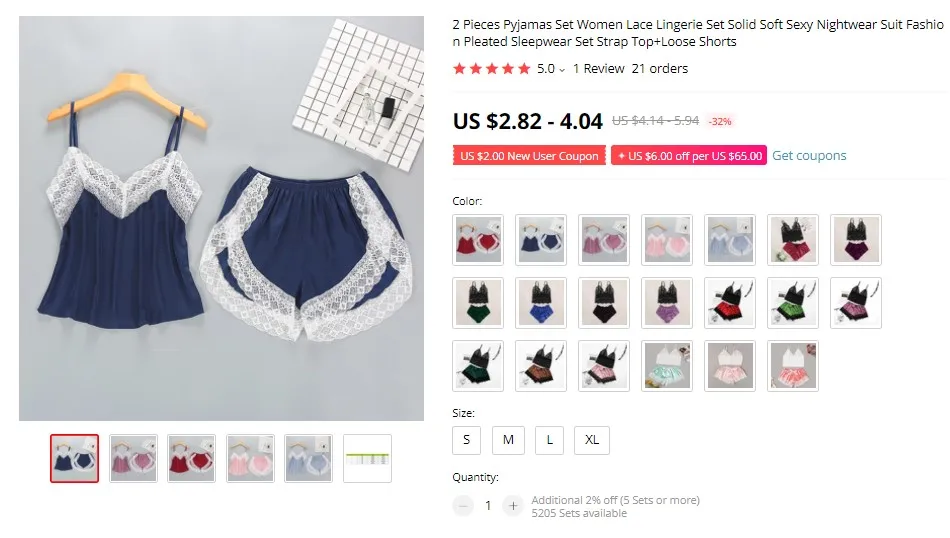Screen dimensions: 950x538
Task: Select size M
Action: [508, 440]
